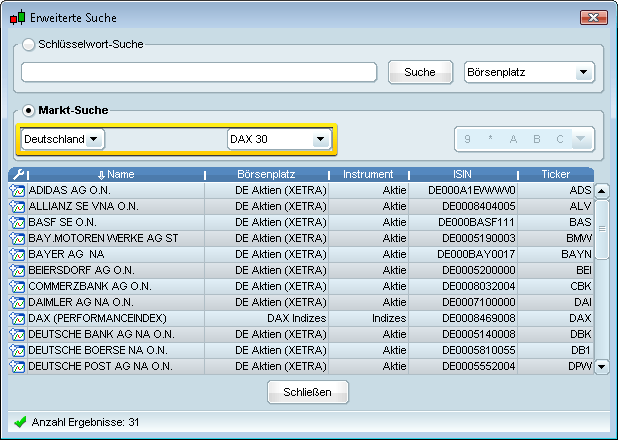Click the results list scrollbar down arrow
Image resolution: width=618 pixels, height=440 pixels.
[601, 367]
